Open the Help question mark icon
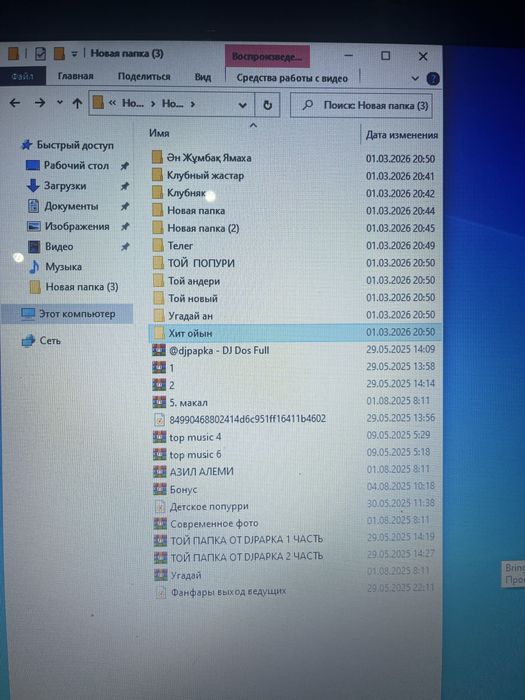 433,79
